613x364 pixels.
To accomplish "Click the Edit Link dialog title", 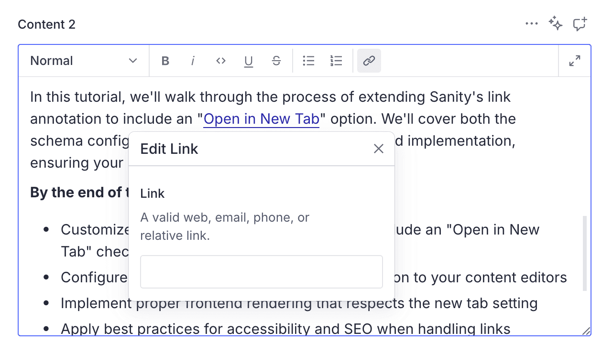I will [x=169, y=149].
